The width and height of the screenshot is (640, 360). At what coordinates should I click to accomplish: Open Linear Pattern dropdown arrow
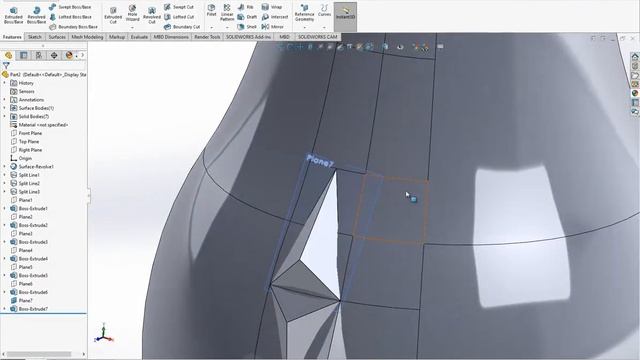[227, 27]
